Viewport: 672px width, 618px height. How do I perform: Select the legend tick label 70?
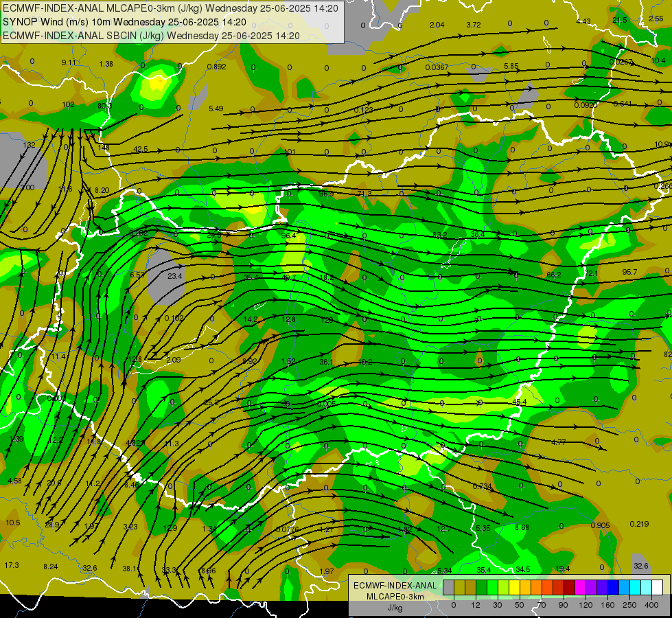pyautogui.click(x=542, y=605)
